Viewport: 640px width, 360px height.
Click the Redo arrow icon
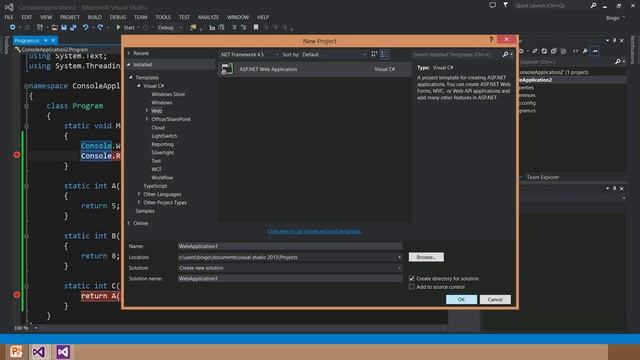pos(100,27)
